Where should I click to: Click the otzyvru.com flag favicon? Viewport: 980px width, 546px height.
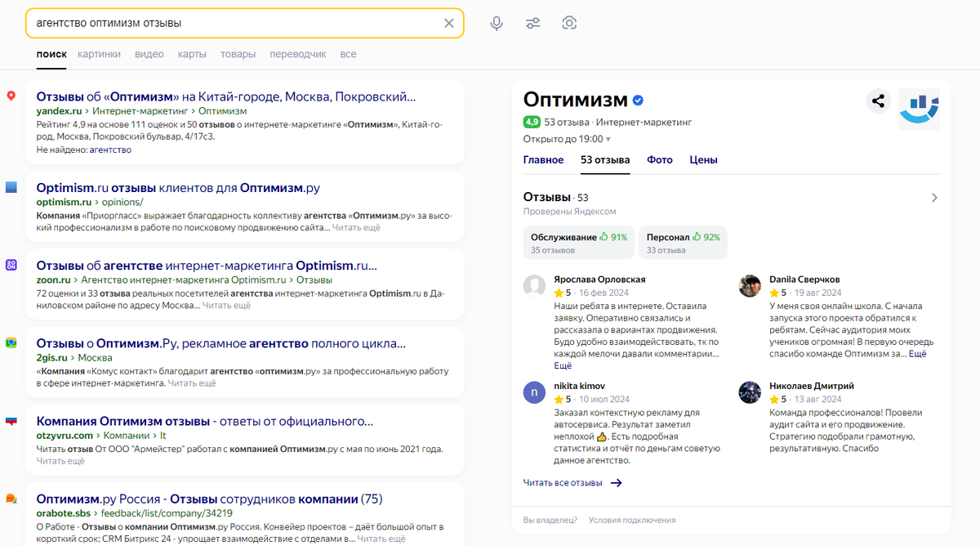(x=11, y=421)
